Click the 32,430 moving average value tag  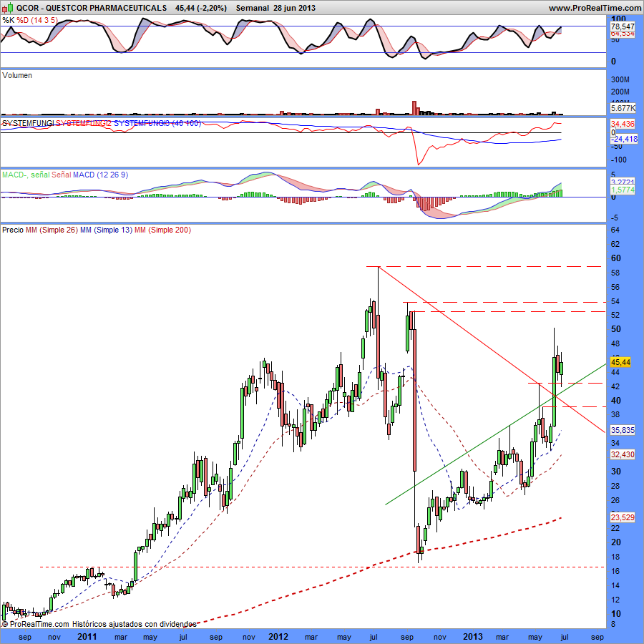pos(623,454)
